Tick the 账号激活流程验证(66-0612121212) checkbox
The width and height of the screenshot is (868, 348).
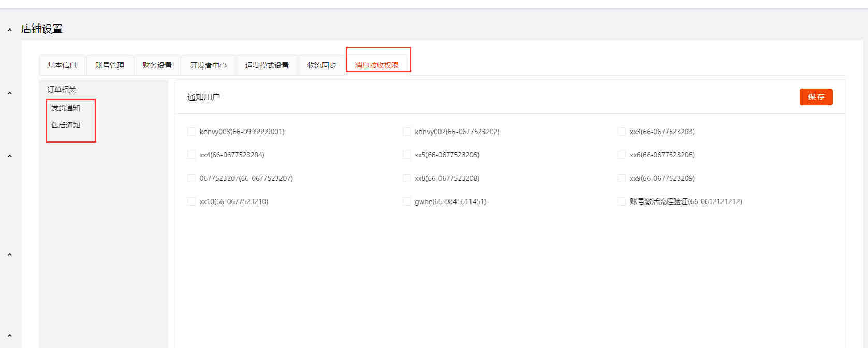coord(622,201)
